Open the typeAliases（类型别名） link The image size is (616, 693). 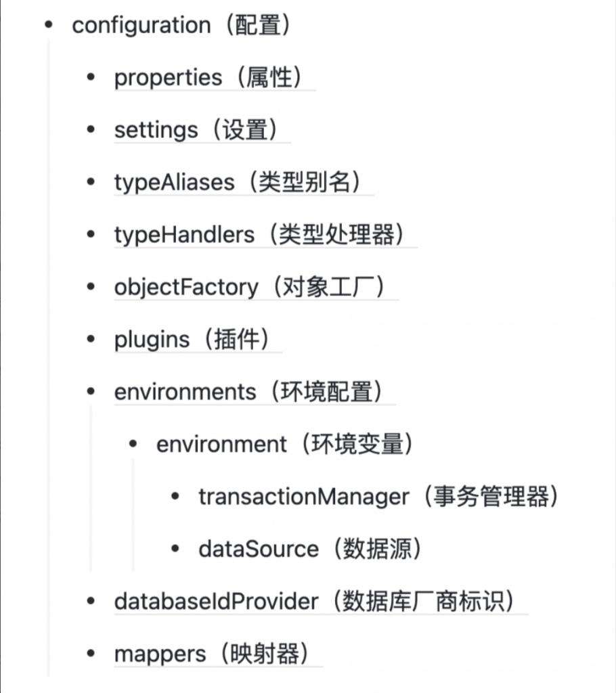(243, 182)
